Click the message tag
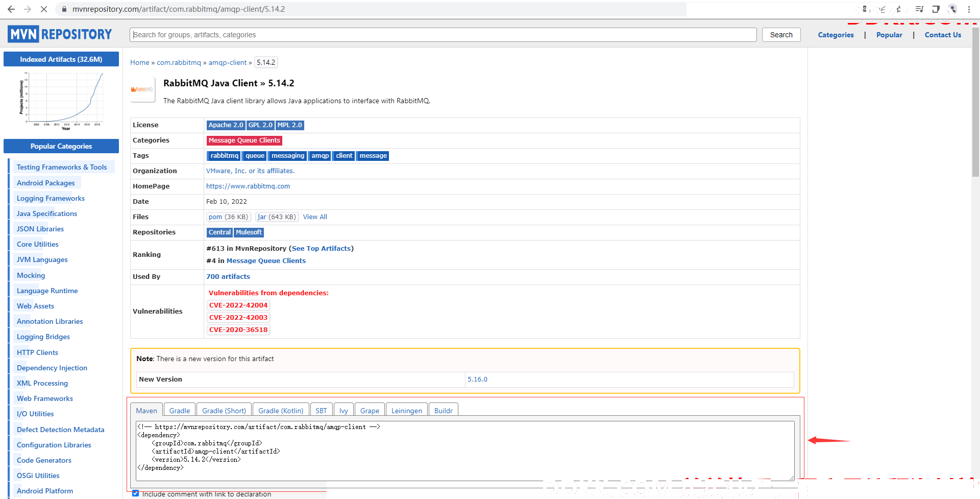 [373, 156]
